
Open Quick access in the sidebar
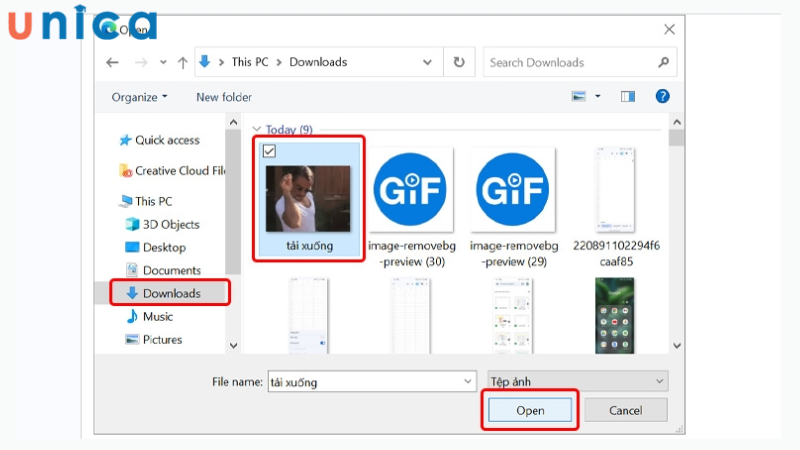pos(159,140)
